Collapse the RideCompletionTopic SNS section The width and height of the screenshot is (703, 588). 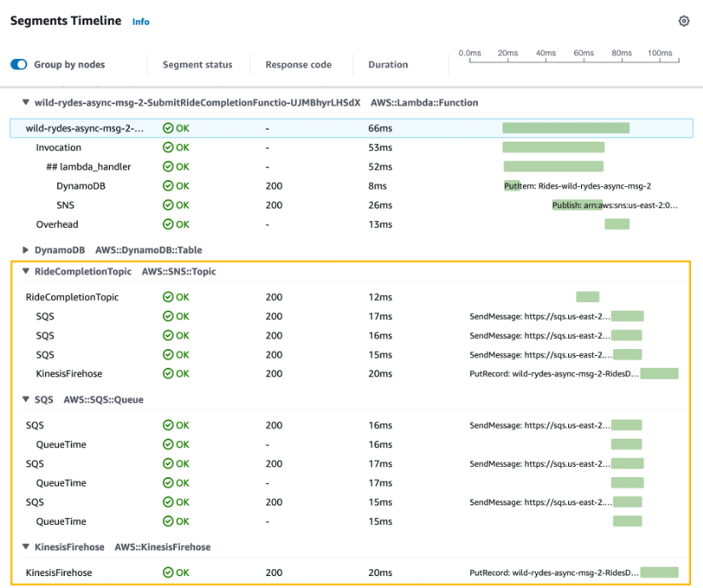tap(25, 271)
